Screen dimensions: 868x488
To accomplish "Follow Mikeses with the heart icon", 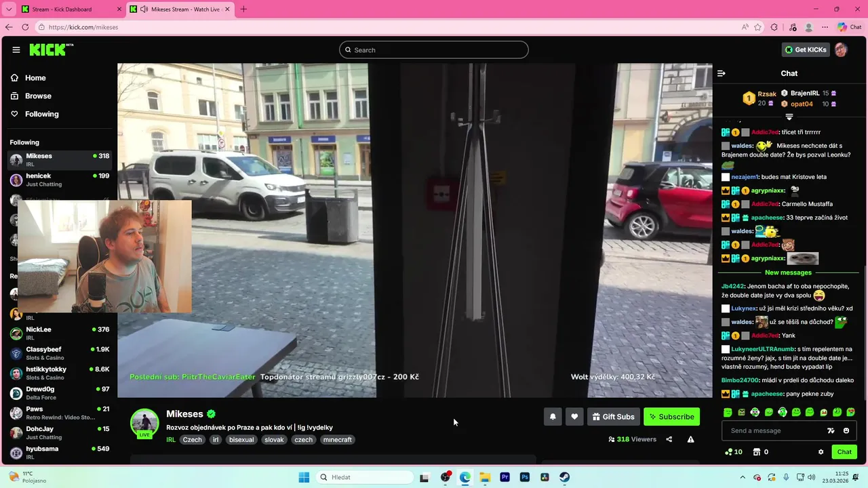I will tap(574, 417).
